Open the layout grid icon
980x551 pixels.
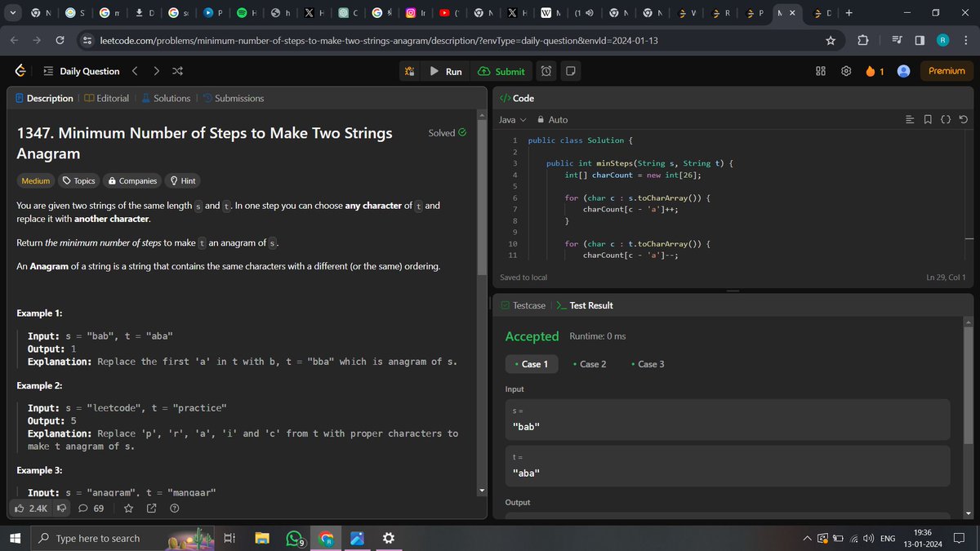pos(822,71)
